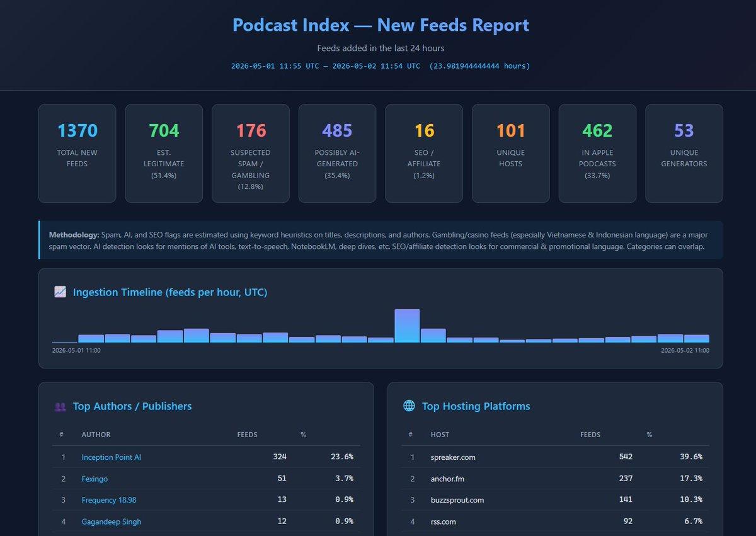Select the Total New Feeds card
Image resolution: width=756 pixels, height=536 pixels.
77,154
